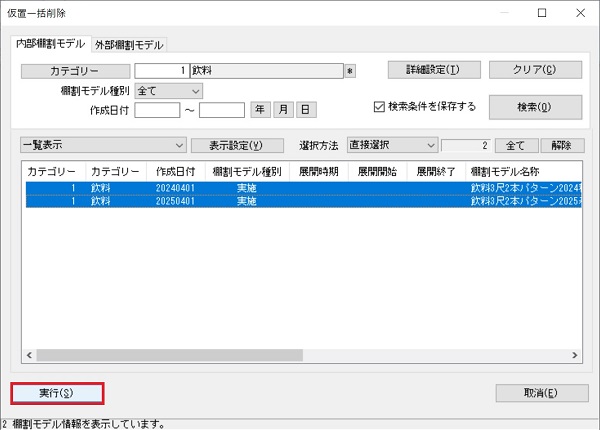Click the 全て select-all button
This screenshot has height=430, width=600.
pos(516,145)
